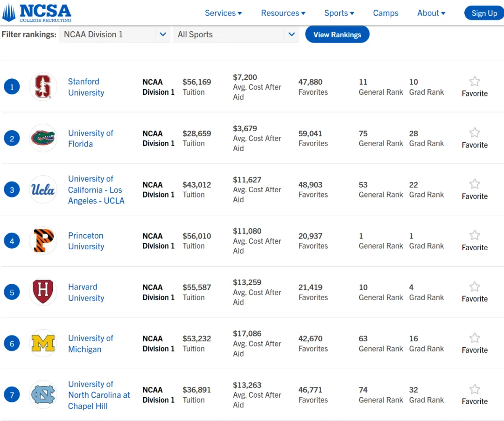504x421 pixels.
Task: Click Princeton's 20,937 favorites count
Action: click(x=310, y=236)
